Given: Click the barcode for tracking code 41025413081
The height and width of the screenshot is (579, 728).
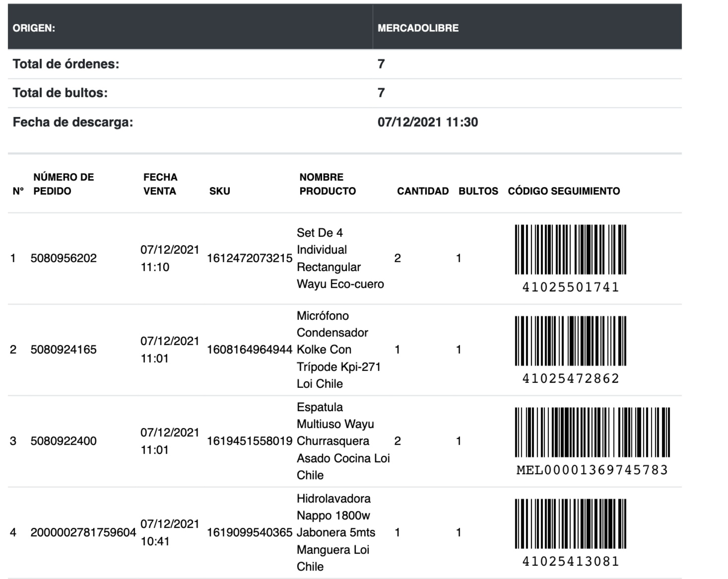Looking at the screenshot, I should point(570,524).
